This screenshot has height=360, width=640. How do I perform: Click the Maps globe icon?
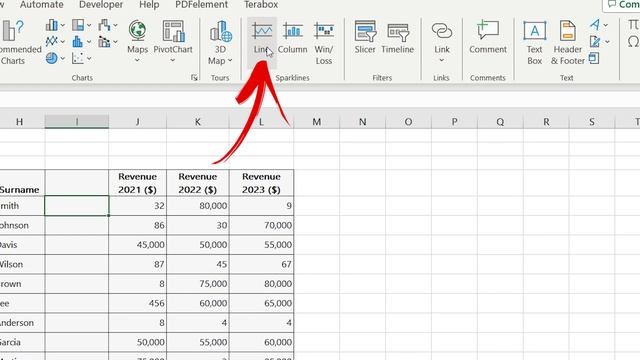click(138, 31)
